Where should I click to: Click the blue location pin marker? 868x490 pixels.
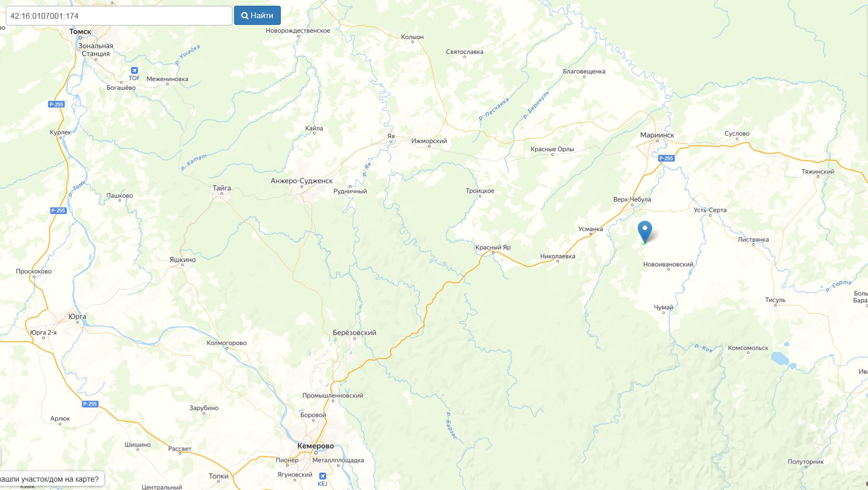(x=644, y=232)
